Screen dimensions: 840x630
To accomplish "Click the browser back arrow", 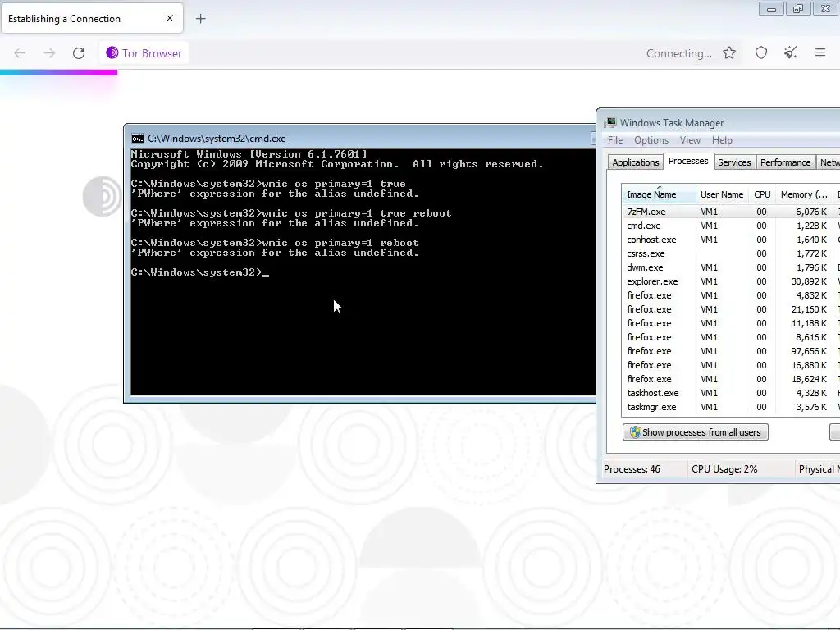I will [x=20, y=53].
